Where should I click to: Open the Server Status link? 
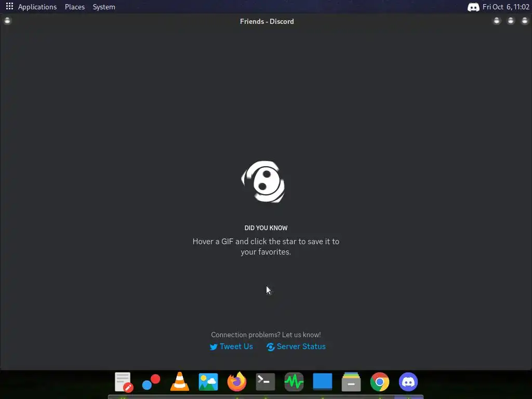[296, 347]
